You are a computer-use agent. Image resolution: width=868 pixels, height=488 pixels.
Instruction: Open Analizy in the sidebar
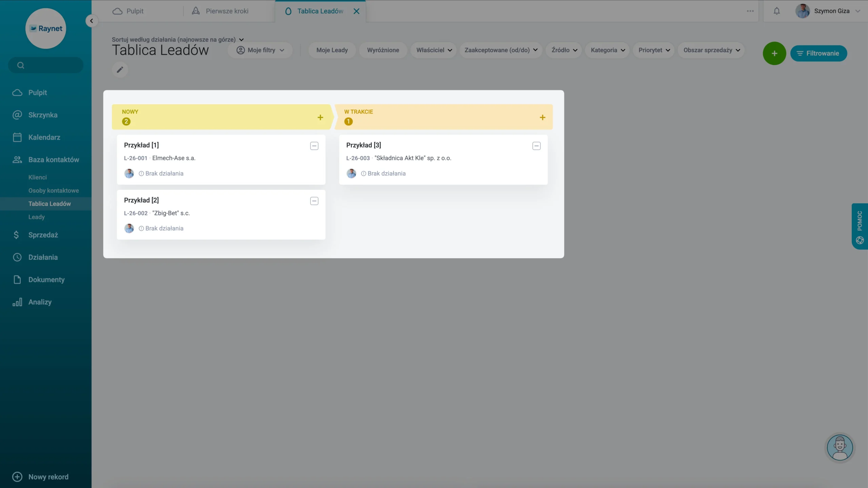click(x=40, y=302)
